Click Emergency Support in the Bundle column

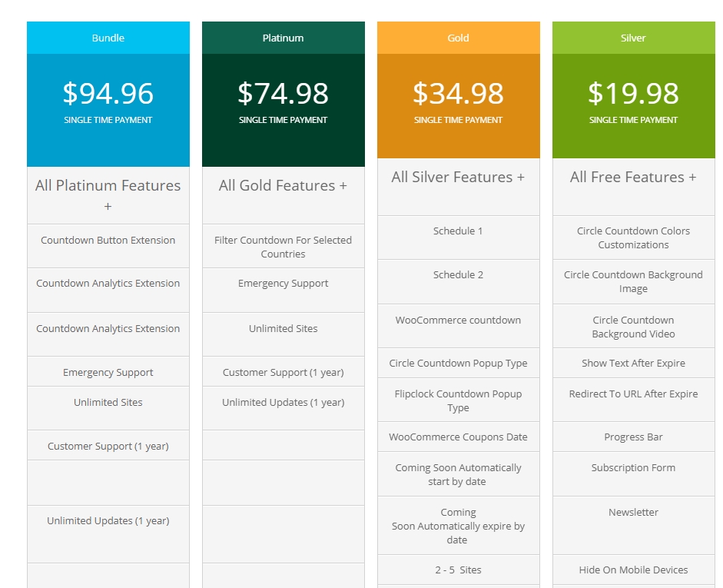(x=108, y=372)
